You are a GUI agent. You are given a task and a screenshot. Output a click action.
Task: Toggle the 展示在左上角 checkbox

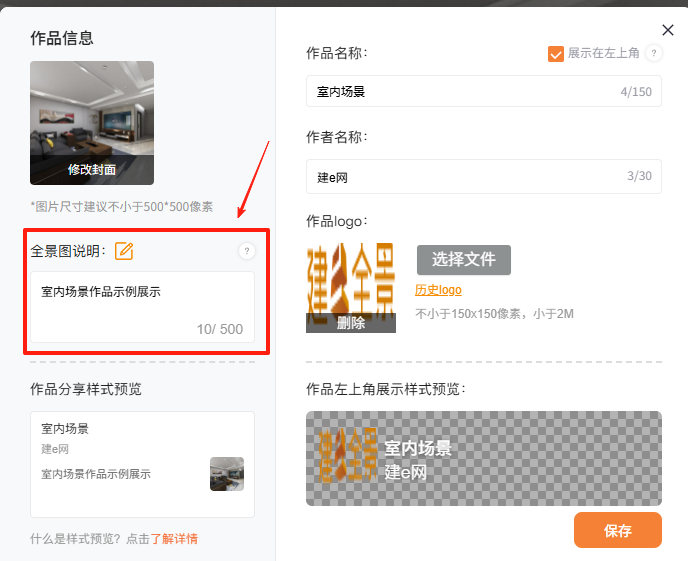(556, 53)
